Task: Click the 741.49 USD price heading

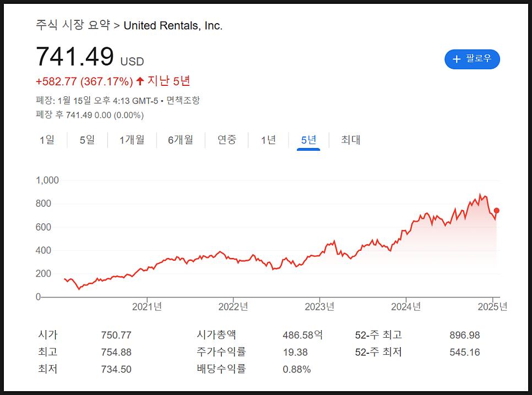Action: (x=90, y=56)
